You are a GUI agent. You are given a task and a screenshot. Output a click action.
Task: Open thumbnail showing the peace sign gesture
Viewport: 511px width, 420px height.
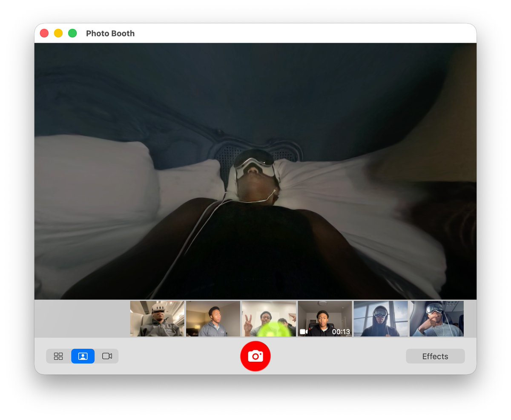[269, 319]
